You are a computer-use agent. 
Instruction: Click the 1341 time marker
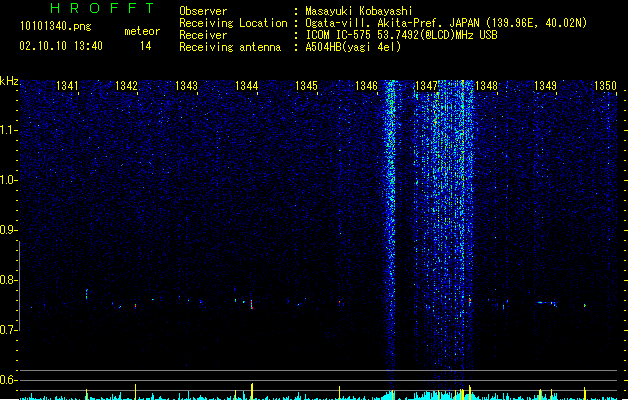pos(67,86)
